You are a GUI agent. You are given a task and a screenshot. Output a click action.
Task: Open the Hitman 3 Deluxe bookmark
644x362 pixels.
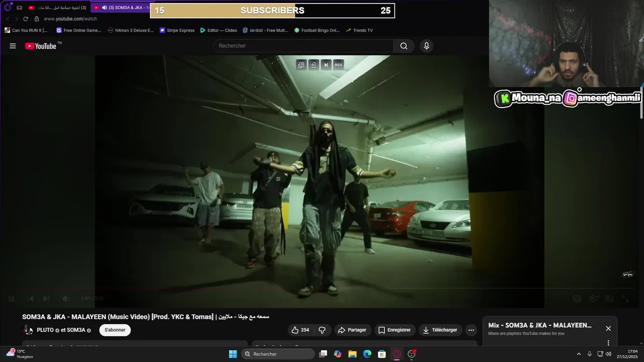point(131,30)
